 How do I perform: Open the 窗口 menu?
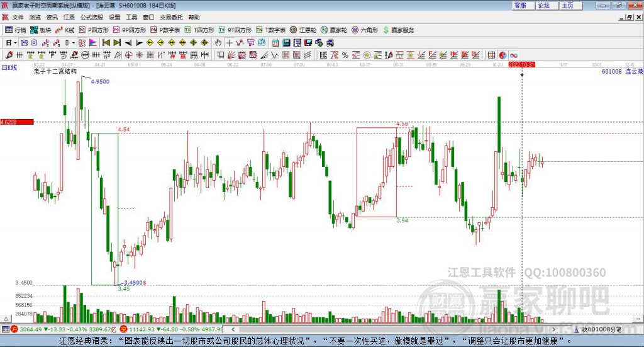[148, 17]
